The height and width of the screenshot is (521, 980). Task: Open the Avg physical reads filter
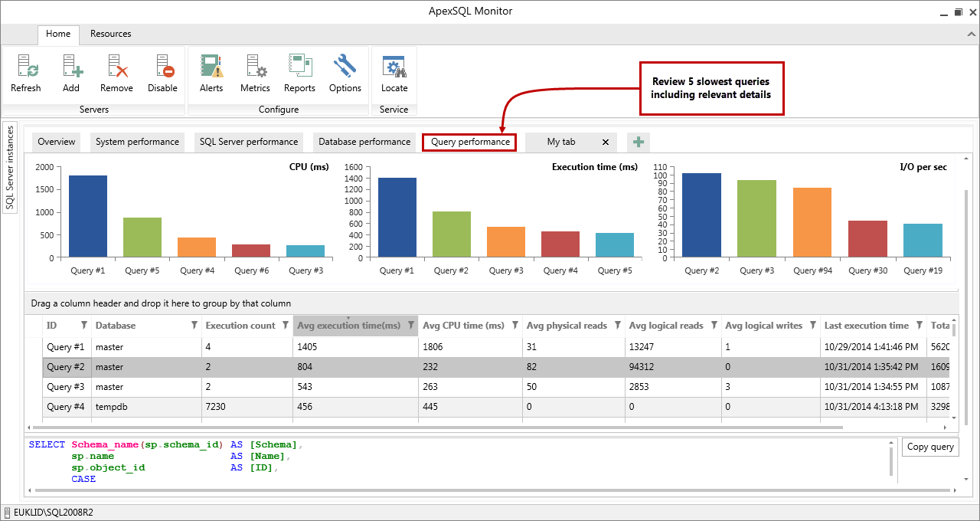[x=618, y=326]
